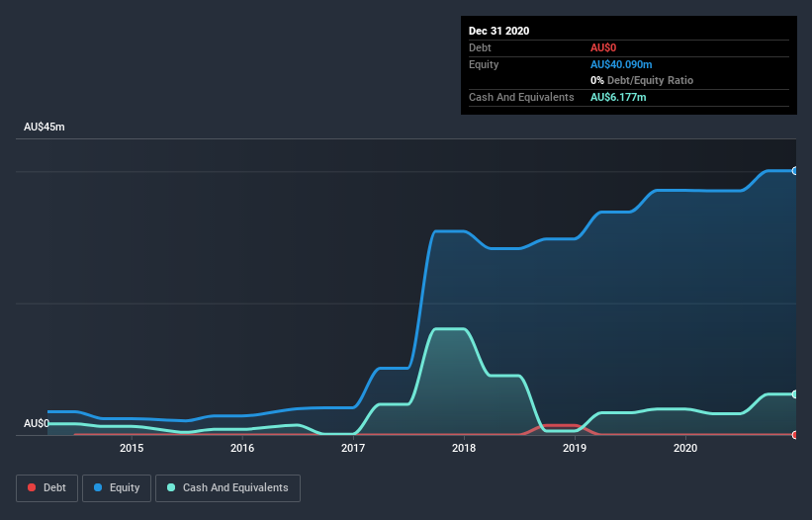
Task: Click the blue Equity endpoint marker
Action: point(795,171)
